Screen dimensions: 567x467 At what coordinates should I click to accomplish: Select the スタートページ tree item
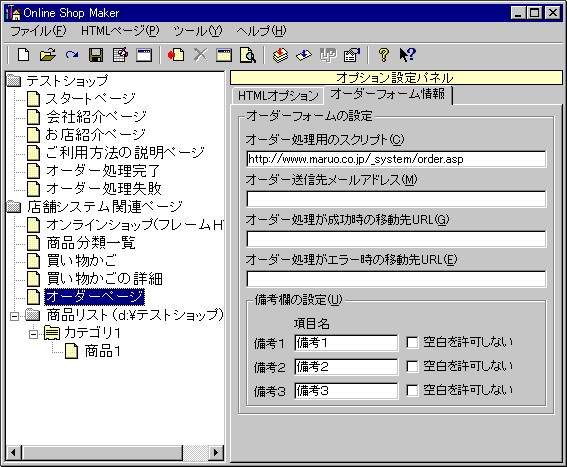click(x=90, y=98)
